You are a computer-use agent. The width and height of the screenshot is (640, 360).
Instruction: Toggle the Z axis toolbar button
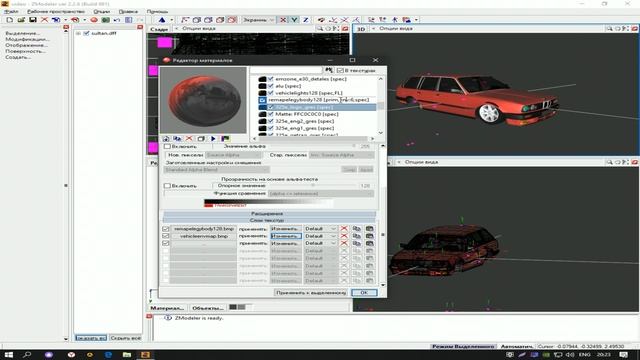[305, 20]
